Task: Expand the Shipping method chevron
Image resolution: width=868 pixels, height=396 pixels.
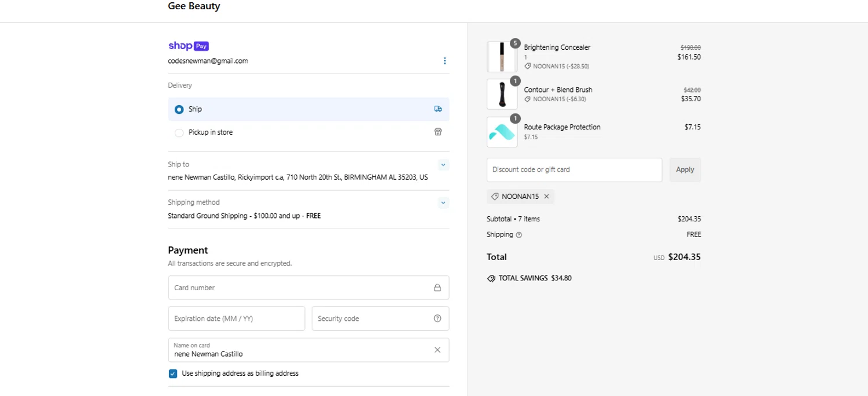Action: pos(443,203)
